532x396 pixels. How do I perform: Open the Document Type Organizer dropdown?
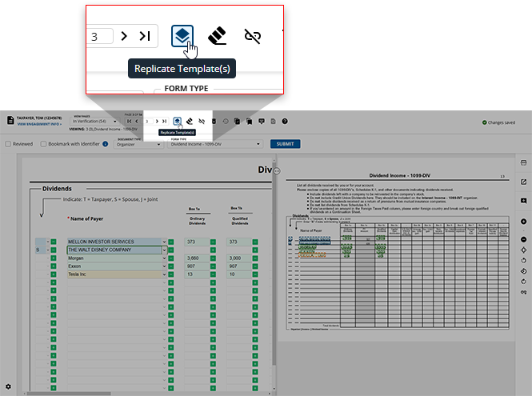point(138,144)
